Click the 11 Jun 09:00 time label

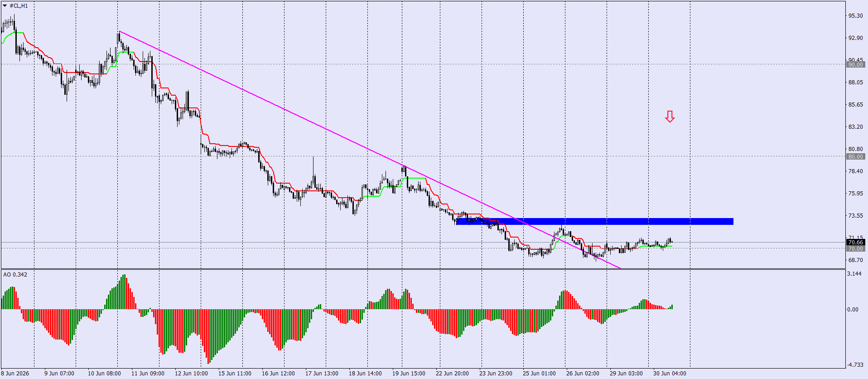(x=148, y=374)
